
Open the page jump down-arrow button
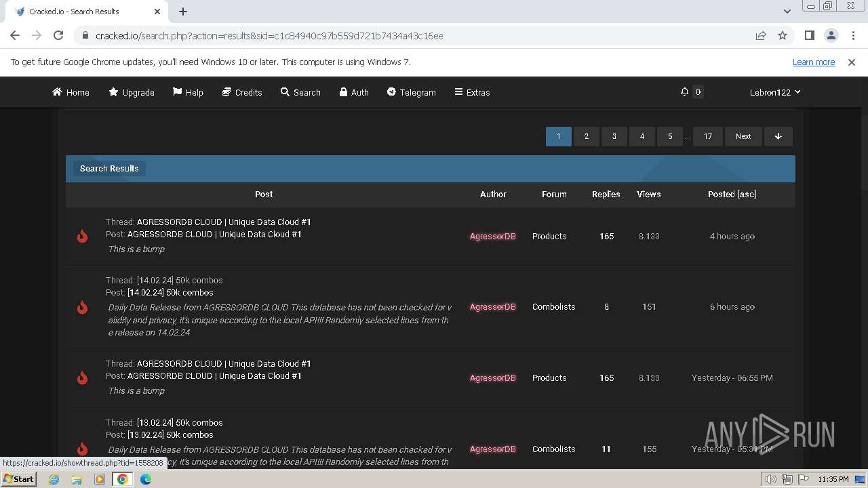[x=778, y=136]
